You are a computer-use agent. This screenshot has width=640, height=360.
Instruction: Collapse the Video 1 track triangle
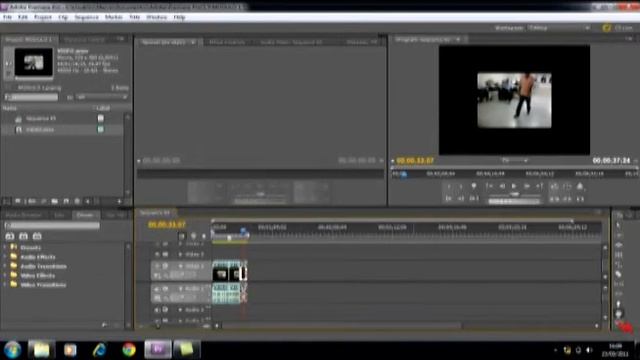point(180,266)
